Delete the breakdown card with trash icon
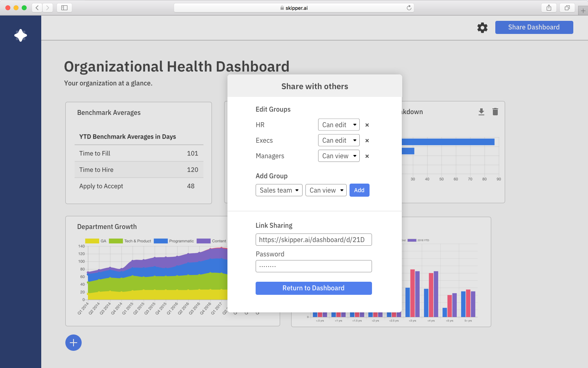Screen dimensions: 588x368 point(495,112)
